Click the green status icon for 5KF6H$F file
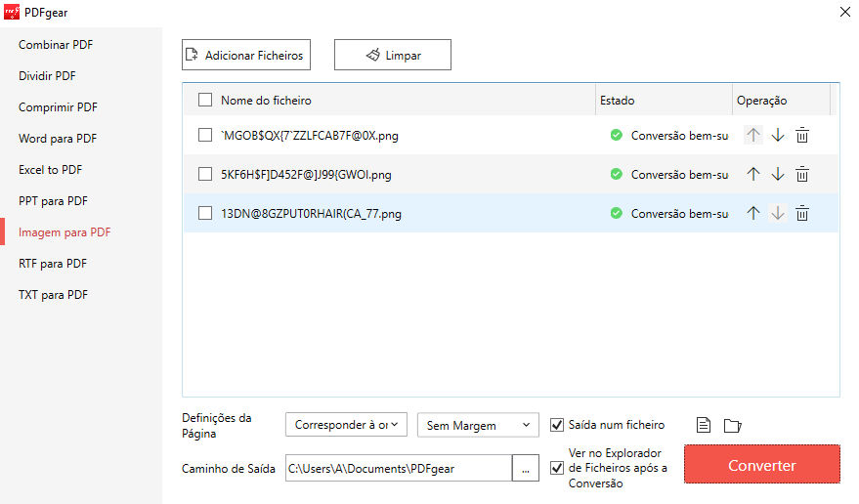This screenshot has height=504, width=859. (x=617, y=174)
